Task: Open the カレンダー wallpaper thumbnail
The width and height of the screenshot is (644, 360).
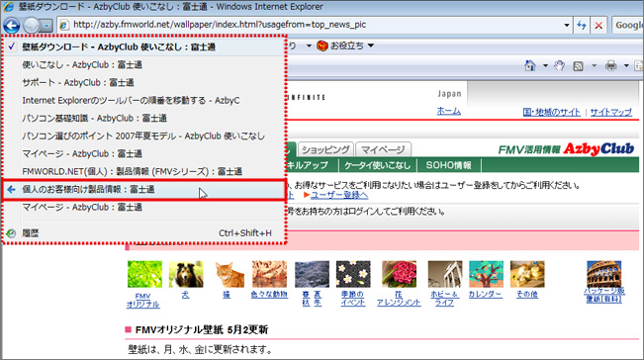Action: (x=487, y=274)
